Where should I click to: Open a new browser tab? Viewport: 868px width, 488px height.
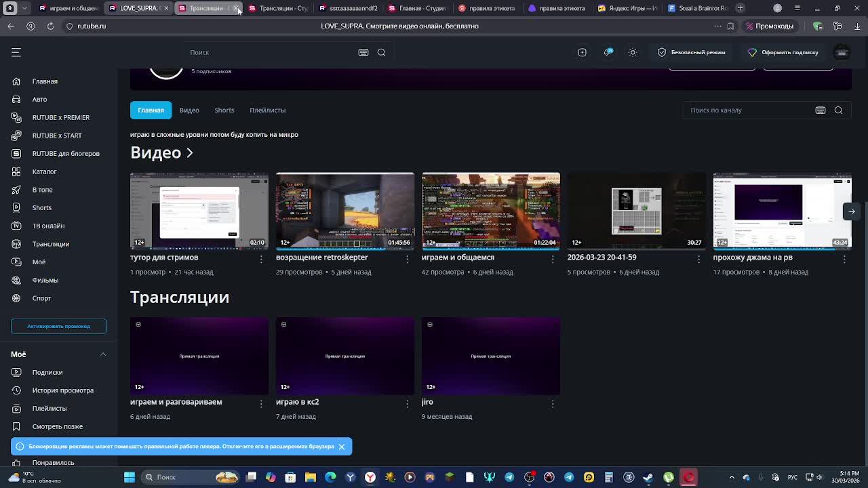tap(741, 8)
